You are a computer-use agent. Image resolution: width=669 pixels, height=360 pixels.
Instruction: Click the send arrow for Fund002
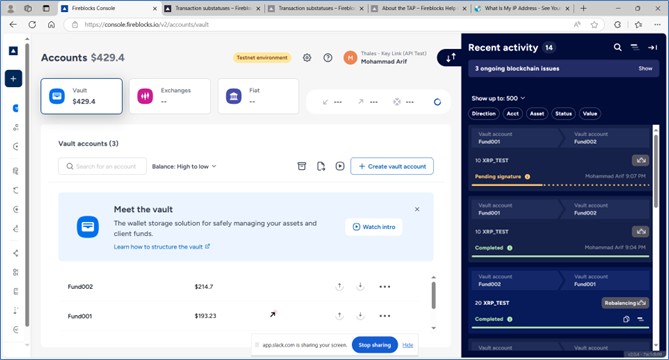(x=339, y=287)
